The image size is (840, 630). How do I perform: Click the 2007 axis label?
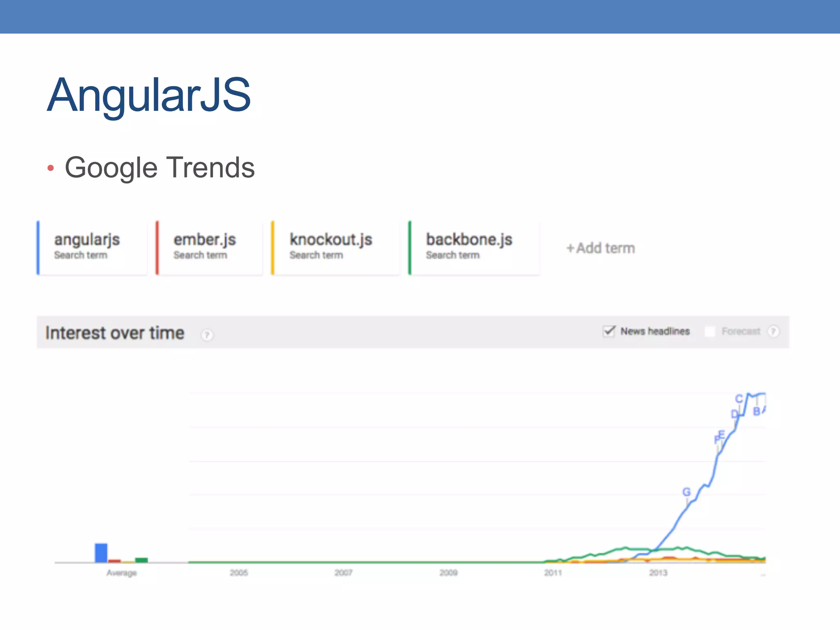click(343, 573)
